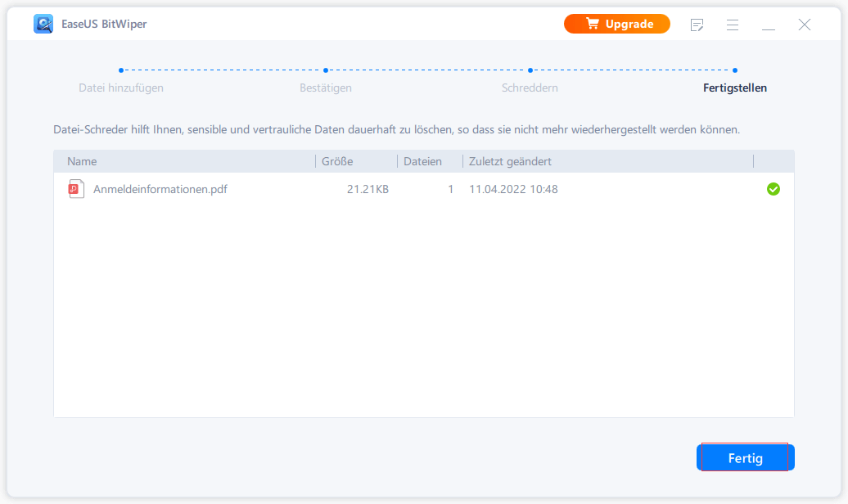This screenshot has width=848, height=504.
Task: Sort by the Dateien column header
Action: point(430,161)
